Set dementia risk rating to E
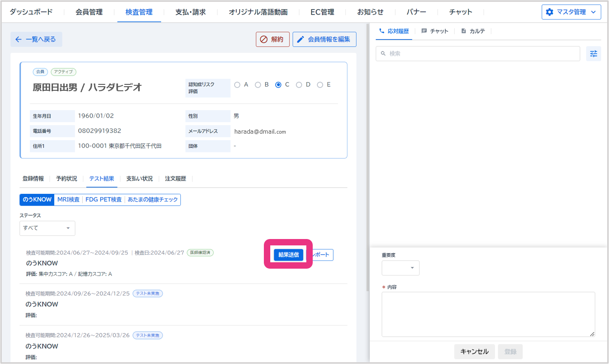Image resolution: width=609 pixels, height=364 pixels. 320,85
